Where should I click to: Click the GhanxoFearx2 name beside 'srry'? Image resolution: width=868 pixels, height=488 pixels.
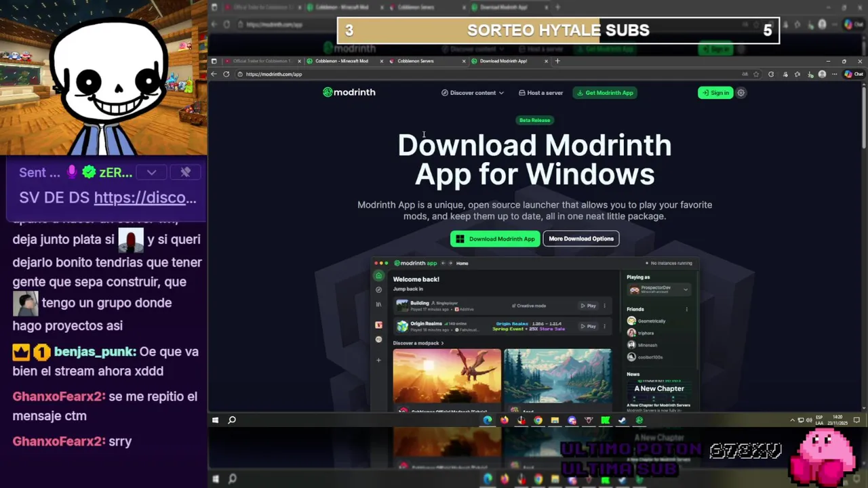click(x=59, y=441)
